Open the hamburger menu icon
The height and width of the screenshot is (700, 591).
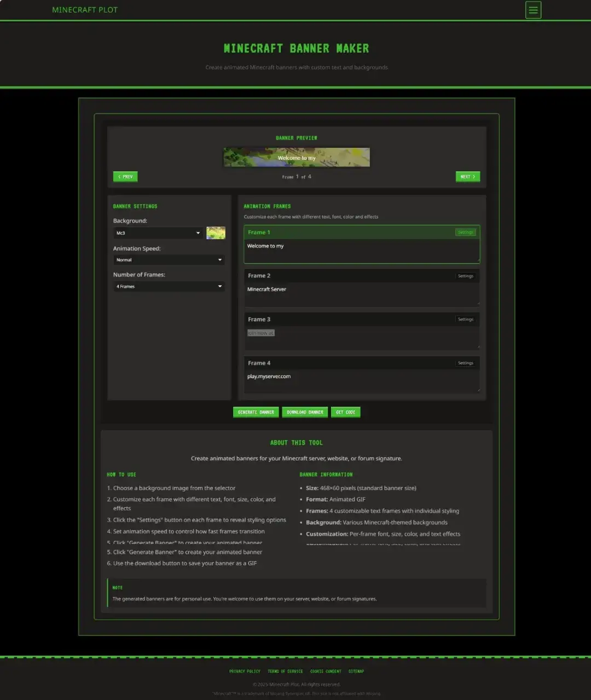coord(533,10)
